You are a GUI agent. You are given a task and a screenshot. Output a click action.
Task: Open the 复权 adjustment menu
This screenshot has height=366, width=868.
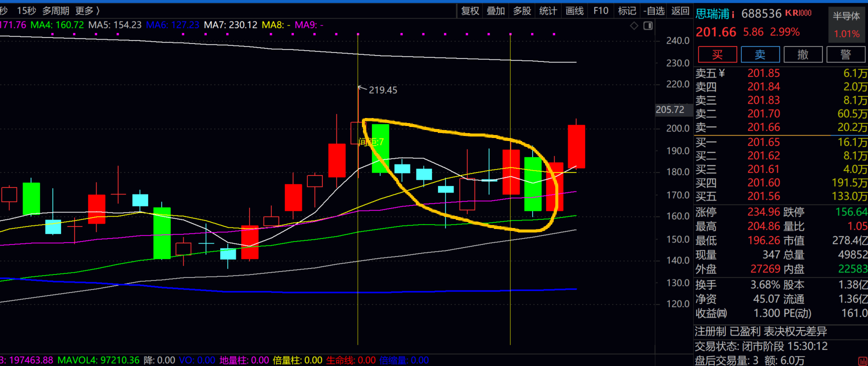[470, 10]
